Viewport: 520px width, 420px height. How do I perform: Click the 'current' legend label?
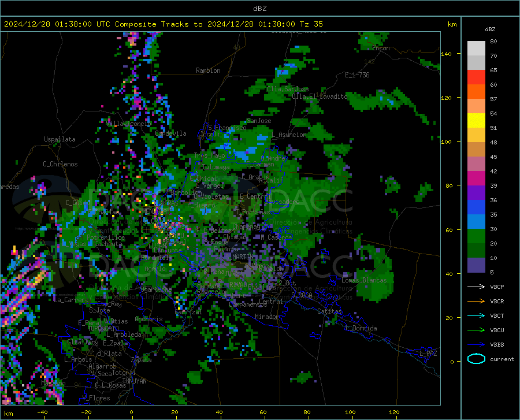click(x=502, y=359)
